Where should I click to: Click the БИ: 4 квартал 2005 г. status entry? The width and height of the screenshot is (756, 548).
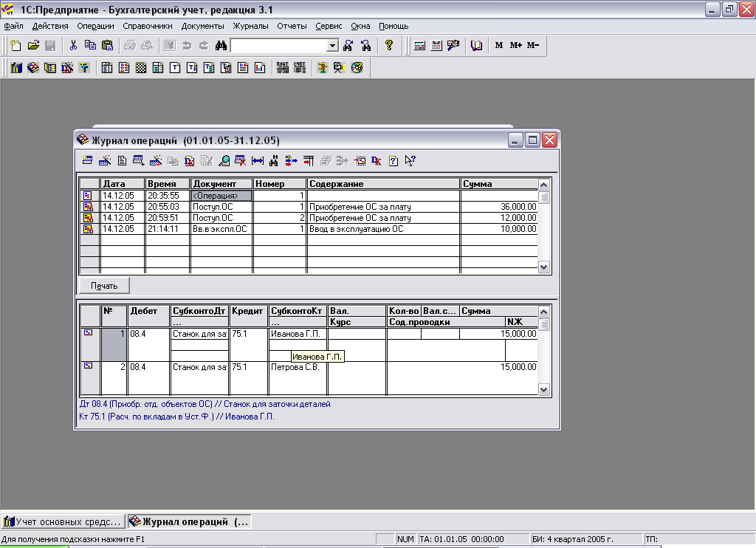click(586, 539)
